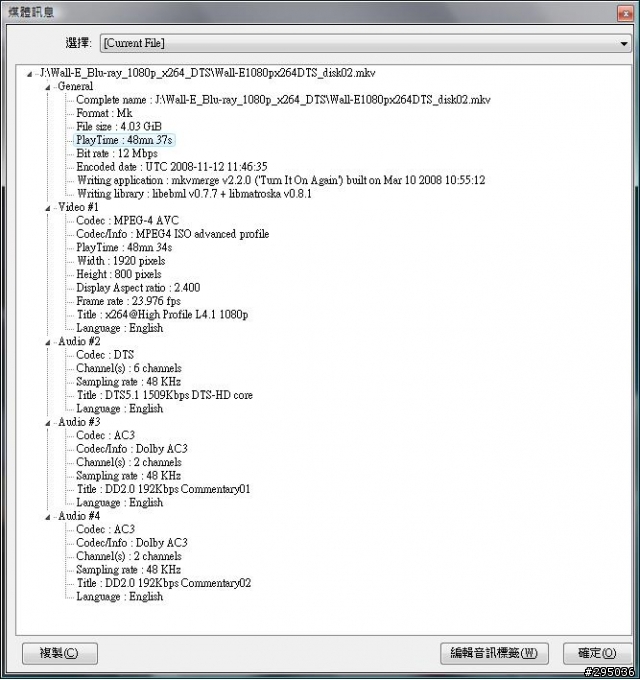Select Language : English under Video #1
The height and width of the screenshot is (680, 640).
coord(120,328)
